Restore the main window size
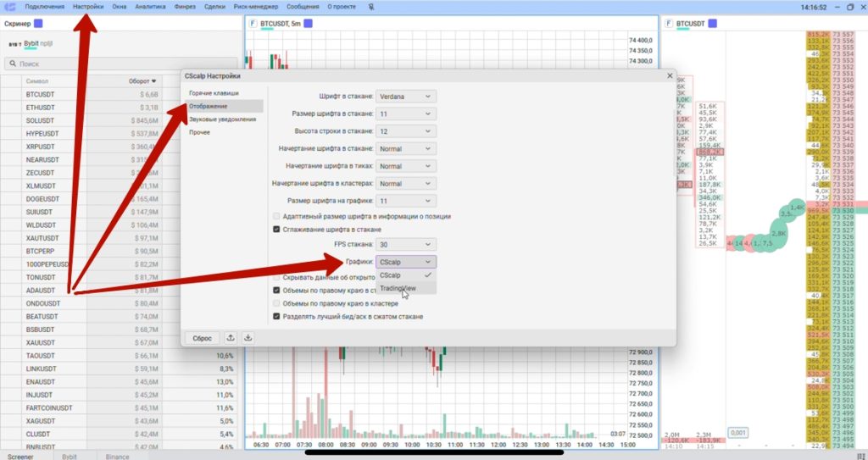Image resolution: width=868 pixels, height=460 pixels. pos(851,7)
